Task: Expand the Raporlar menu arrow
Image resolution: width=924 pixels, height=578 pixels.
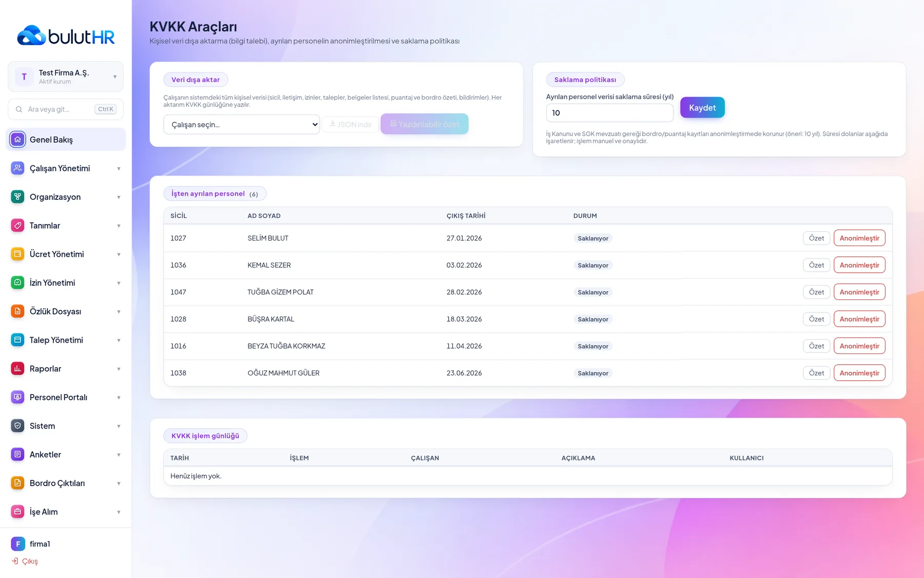Action: pyautogui.click(x=119, y=369)
